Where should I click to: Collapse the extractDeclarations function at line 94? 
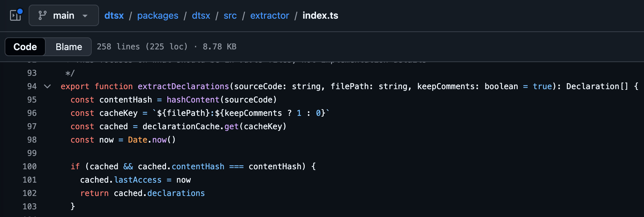tap(47, 86)
